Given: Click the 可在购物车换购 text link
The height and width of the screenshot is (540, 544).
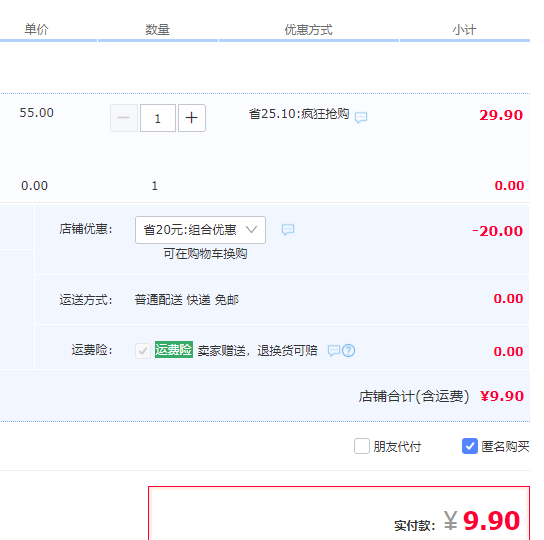Looking at the screenshot, I should (205, 254).
